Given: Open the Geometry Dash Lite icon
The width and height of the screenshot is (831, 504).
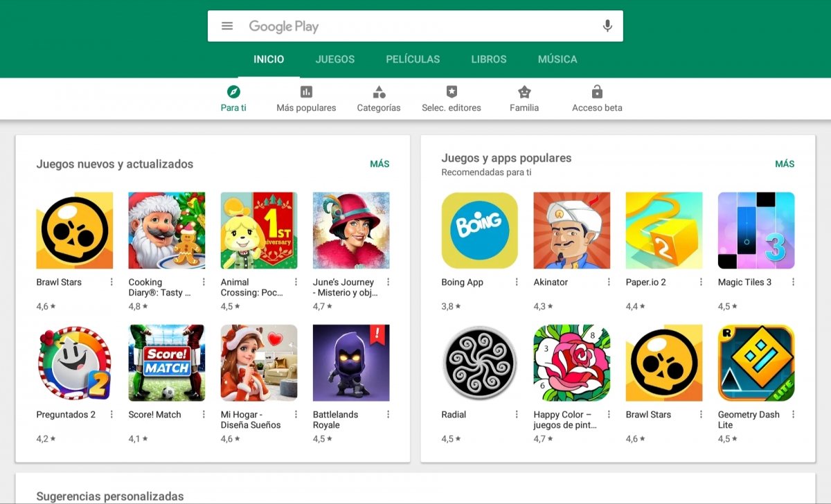Looking at the screenshot, I should [756, 363].
